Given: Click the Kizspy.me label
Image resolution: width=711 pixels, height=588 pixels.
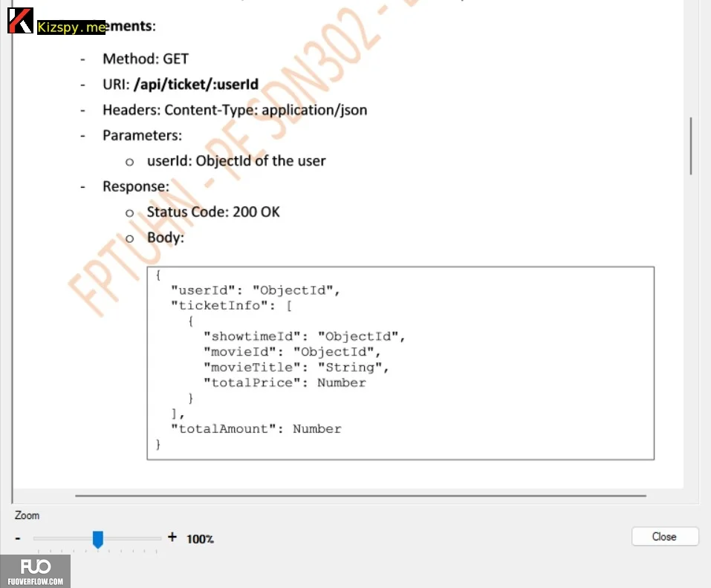Looking at the screenshot, I should (71, 27).
